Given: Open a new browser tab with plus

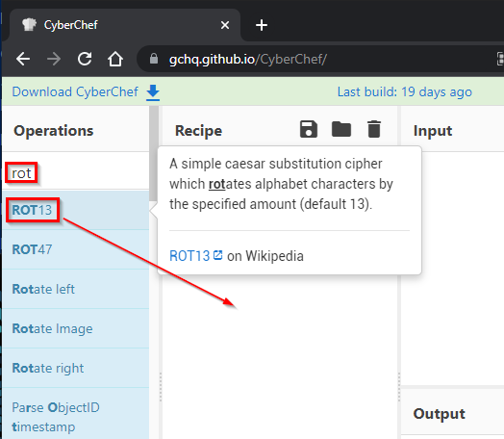Looking at the screenshot, I should 262,25.
